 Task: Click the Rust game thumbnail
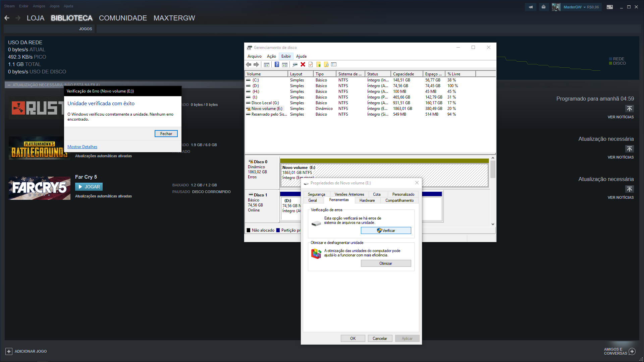click(36, 108)
